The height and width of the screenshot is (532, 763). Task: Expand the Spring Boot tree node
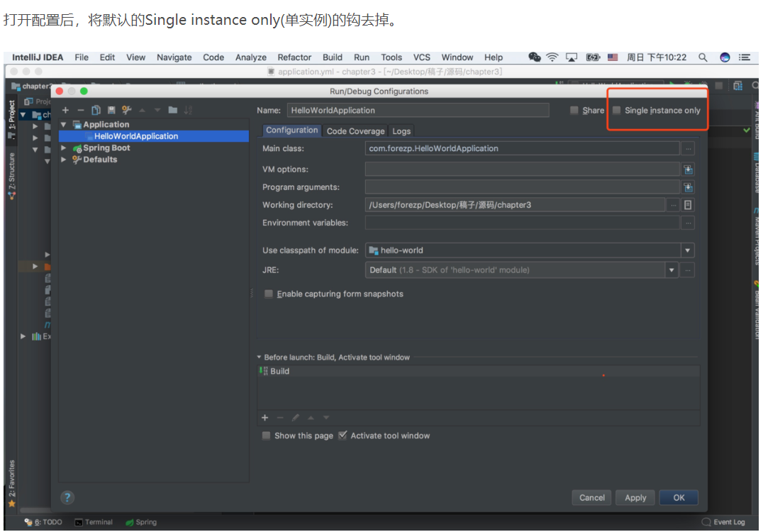(x=63, y=148)
